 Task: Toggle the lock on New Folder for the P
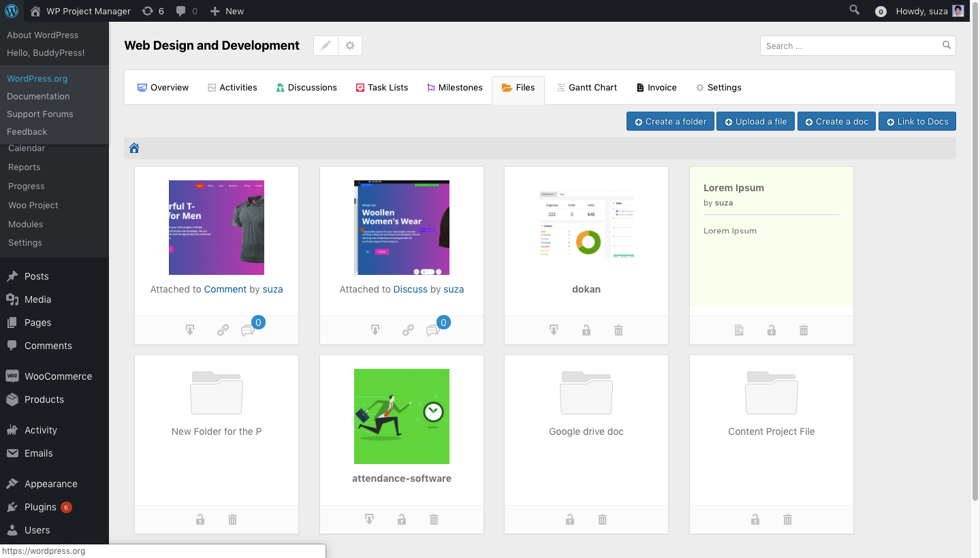coord(200,519)
